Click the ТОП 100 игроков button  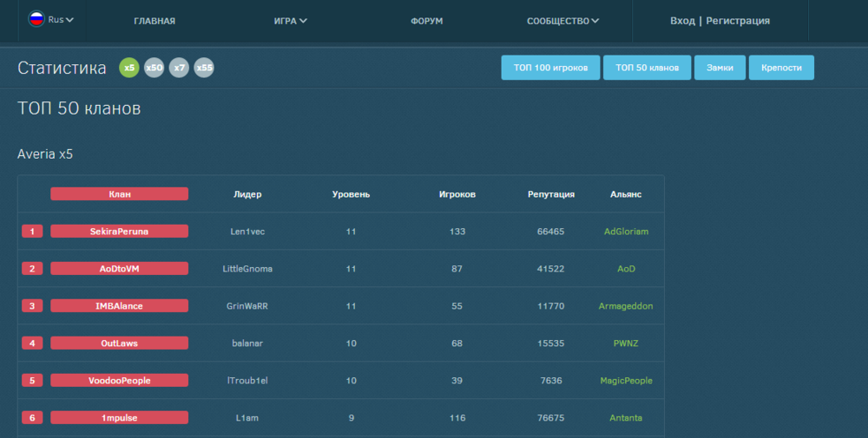[x=550, y=68]
